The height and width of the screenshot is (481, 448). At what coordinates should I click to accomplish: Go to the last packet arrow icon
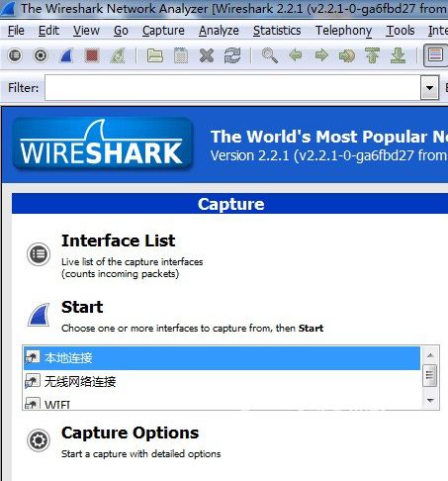tap(398, 55)
